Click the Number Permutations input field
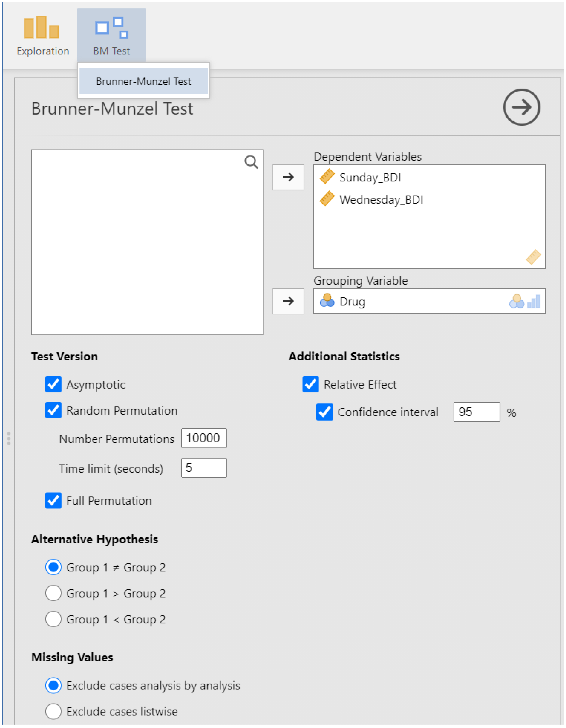Screen dimensions: 566x728 (x=204, y=438)
